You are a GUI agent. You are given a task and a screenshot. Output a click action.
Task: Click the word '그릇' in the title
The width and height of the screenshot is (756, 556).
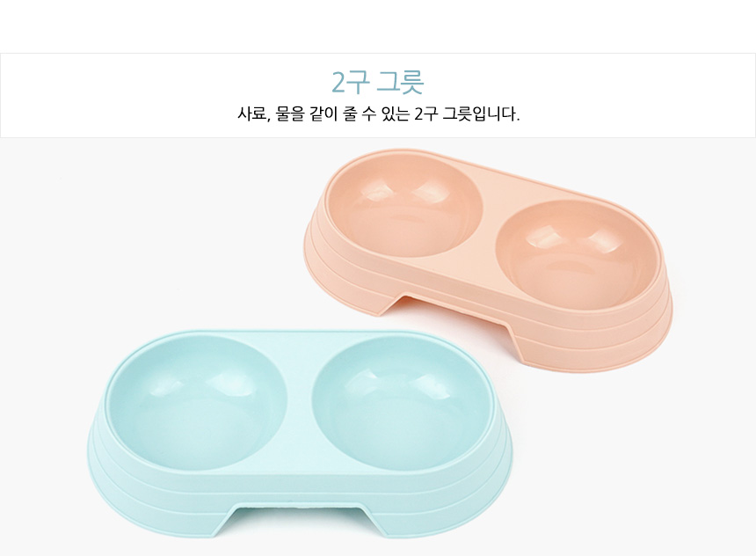(x=400, y=82)
